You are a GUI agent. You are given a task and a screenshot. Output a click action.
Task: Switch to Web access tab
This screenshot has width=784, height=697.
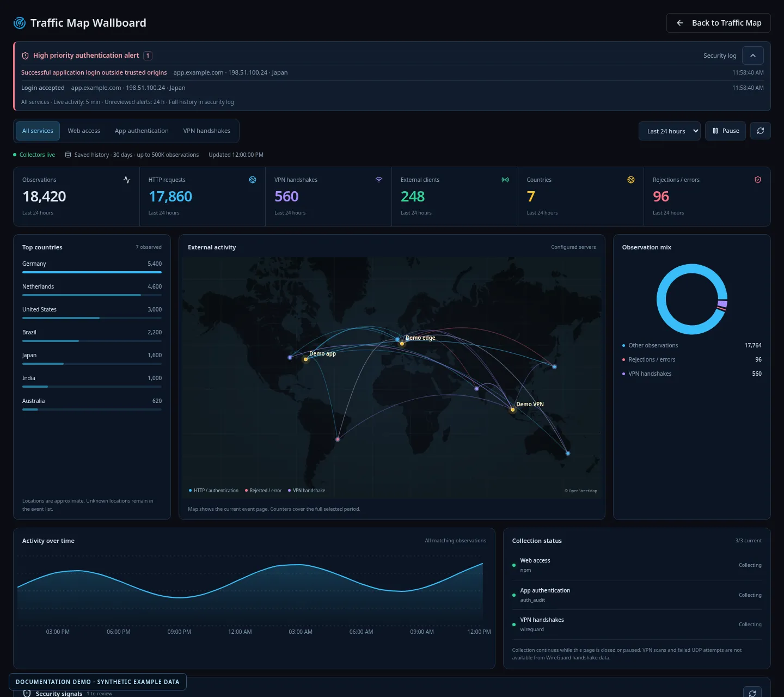click(84, 131)
